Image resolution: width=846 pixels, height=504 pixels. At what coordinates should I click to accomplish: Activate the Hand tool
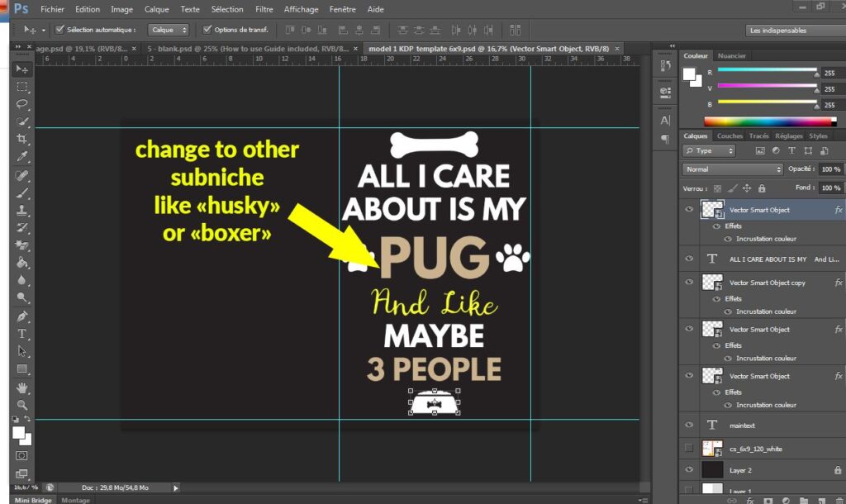(x=22, y=388)
